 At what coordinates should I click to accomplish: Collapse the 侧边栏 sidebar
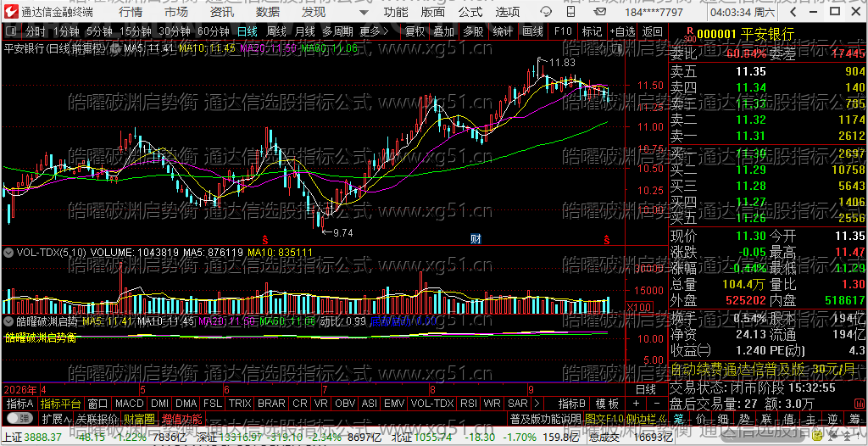point(645,418)
